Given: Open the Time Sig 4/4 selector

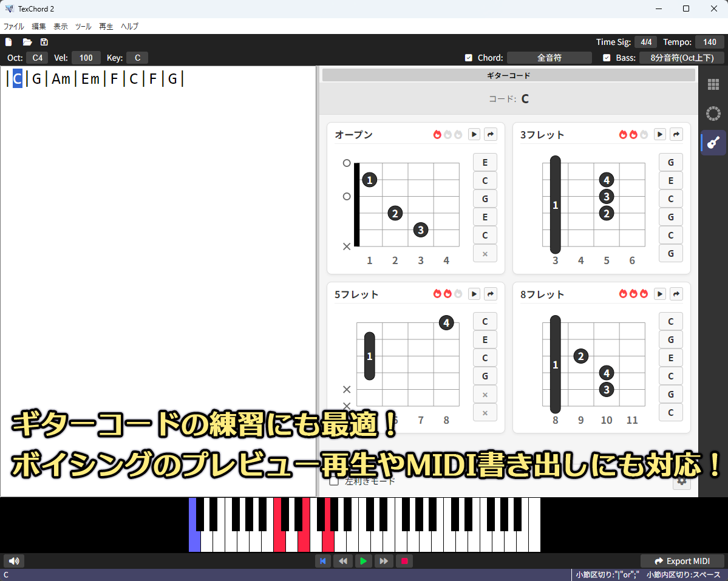Looking at the screenshot, I should point(646,42).
